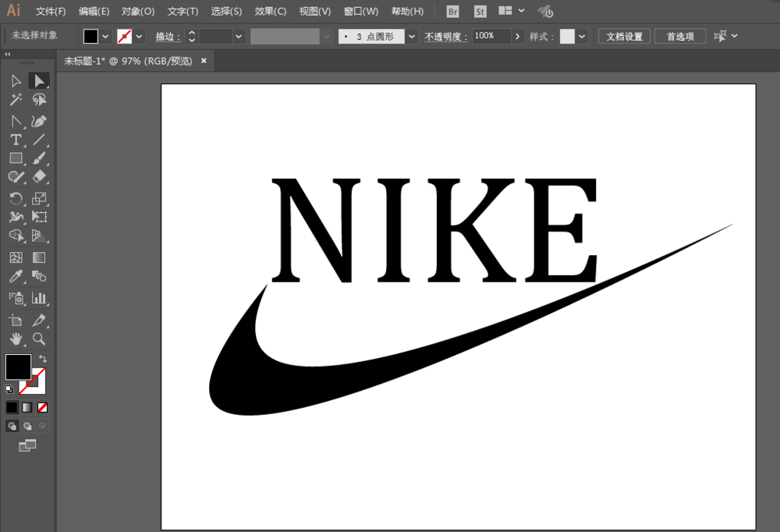Open the 3 点圆形 brush dropdown
Viewport: 780px width, 532px height.
pyautogui.click(x=411, y=37)
